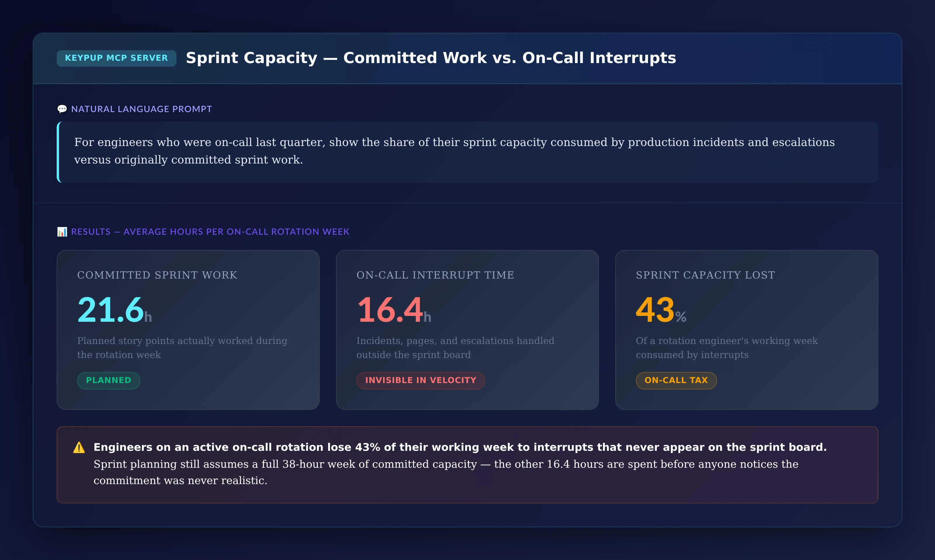Image resolution: width=935 pixels, height=560 pixels.
Task: Click the 43% value
Action: pos(661,310)
